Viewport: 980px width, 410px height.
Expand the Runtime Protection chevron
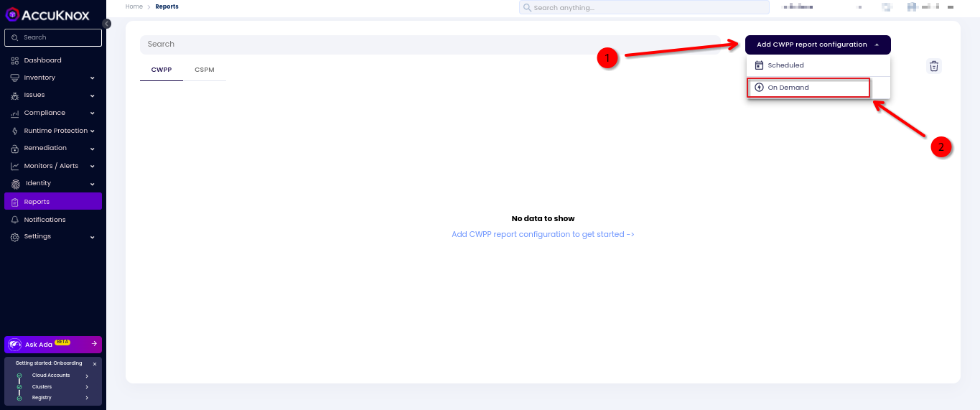[x=93, y=131]
